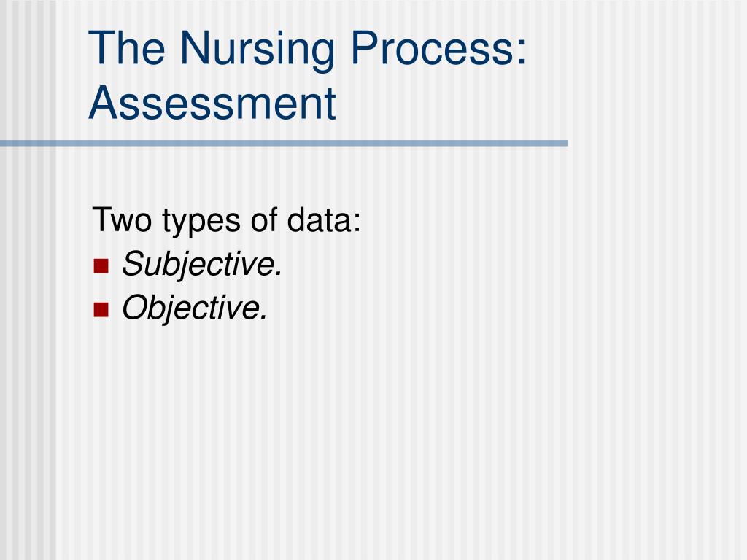Image resolution: width=747 pixels, height=560 pixels.
Task: Click the capital "P" of Process
Action: coord(364,48)
